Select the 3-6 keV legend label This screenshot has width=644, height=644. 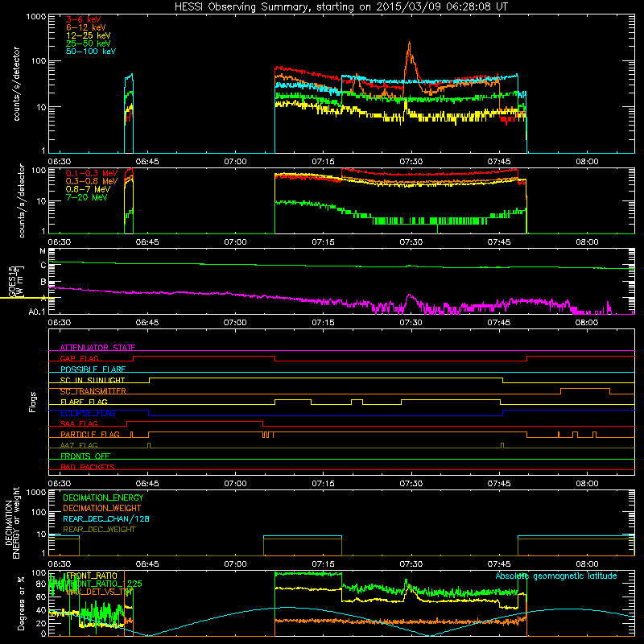[x=83, y=19]
